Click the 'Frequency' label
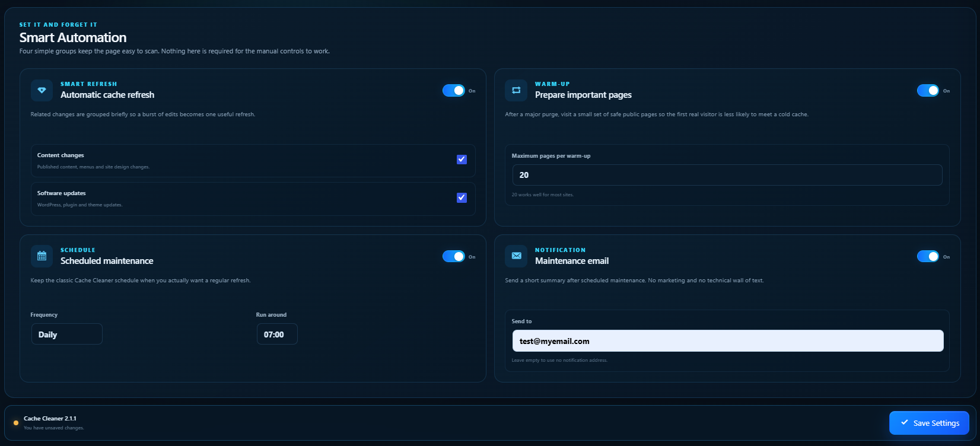Viewport: 980px width, 446px height. tap(44, 315)
